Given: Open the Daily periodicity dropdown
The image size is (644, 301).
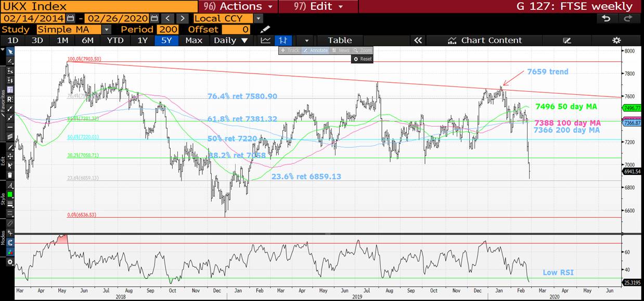Looking at the screenshot, I should [231, 40].
